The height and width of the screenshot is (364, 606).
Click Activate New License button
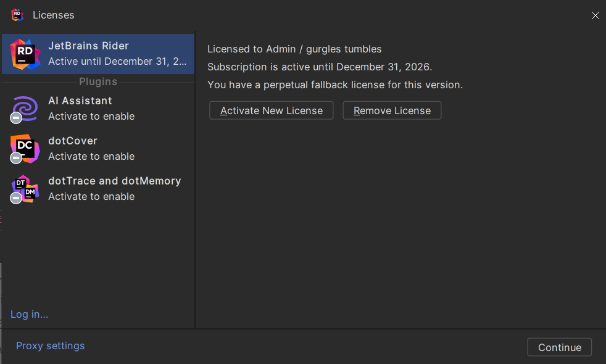click(272, 110)
